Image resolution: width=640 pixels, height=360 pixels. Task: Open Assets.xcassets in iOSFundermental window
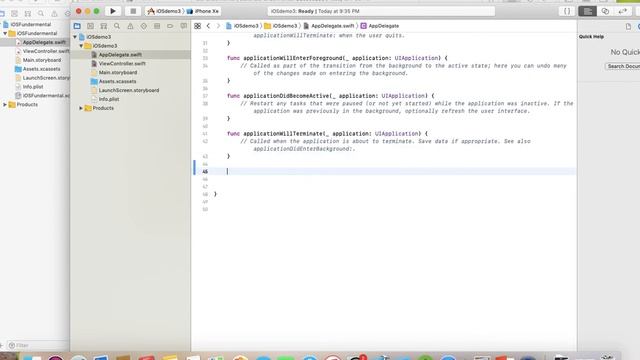coord(41,69)
